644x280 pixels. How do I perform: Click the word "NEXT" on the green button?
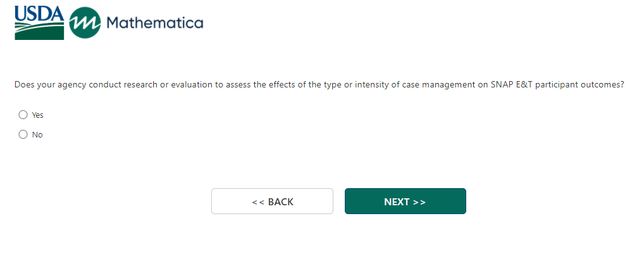pos(397,202)
